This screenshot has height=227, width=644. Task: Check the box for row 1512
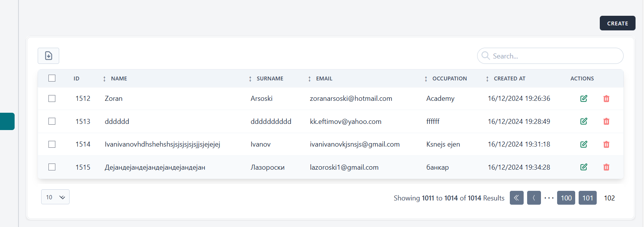click(x=52, y=98)
